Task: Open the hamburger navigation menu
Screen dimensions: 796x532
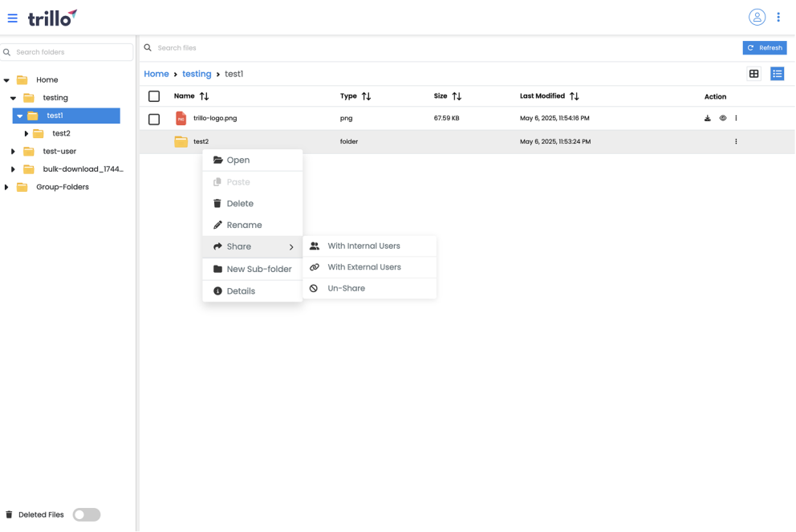Action: pos(13,18)
